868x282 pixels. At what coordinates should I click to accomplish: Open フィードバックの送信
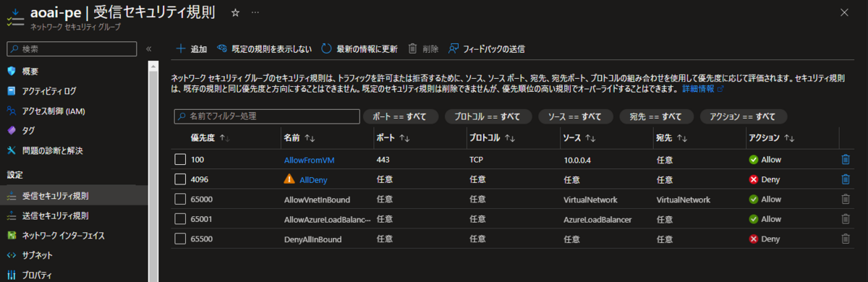click(x=486, y=49)
